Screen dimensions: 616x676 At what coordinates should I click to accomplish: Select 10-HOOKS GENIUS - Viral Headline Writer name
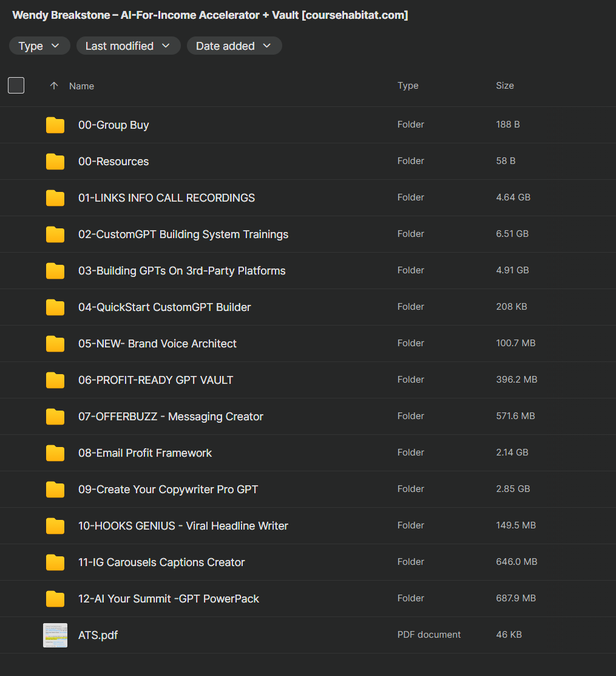point(183,525)
